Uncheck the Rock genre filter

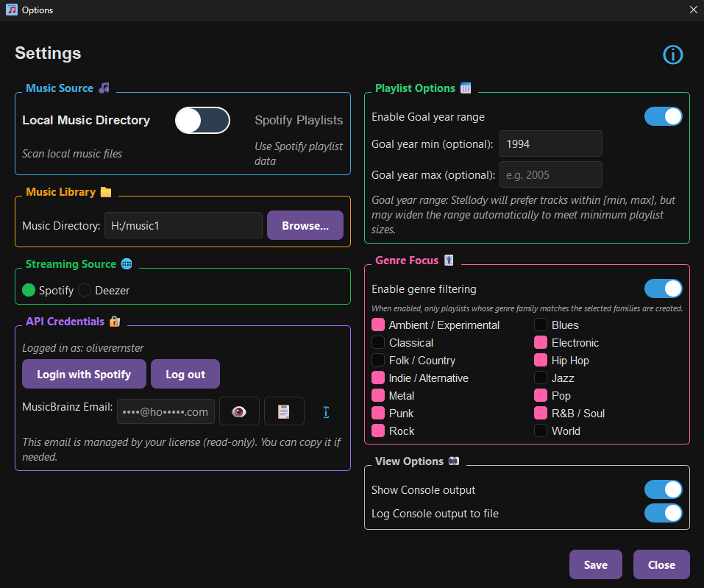pyautogui.click(x=377, y=431)
